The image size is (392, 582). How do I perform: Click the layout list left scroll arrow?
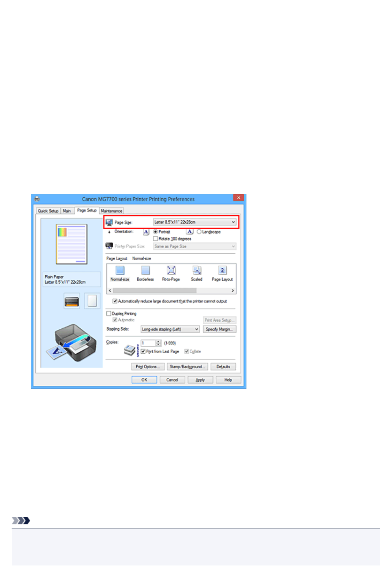tap(110, 291)
